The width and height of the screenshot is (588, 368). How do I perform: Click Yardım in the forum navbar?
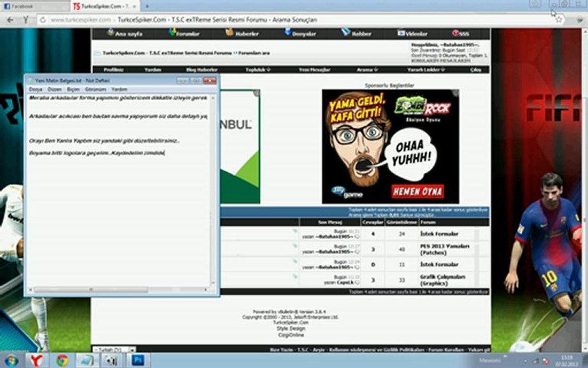pos(153,70)
